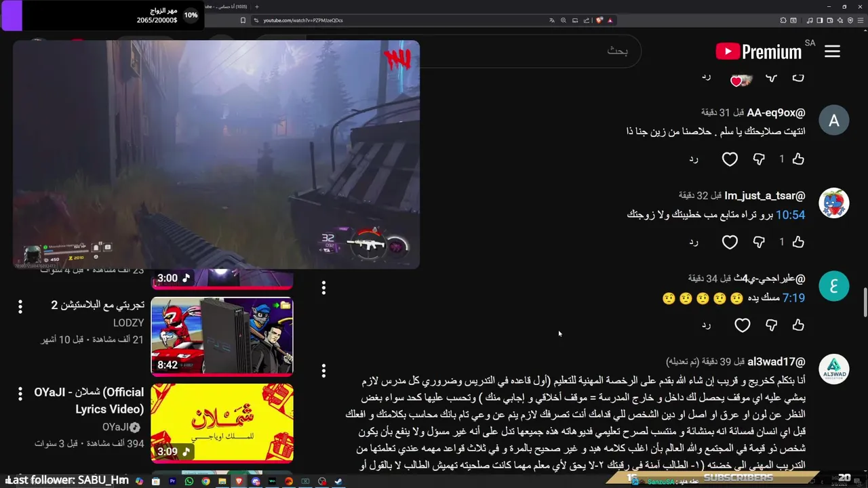Image resolution: width=868 pixels, height=488 pixels.
Task: Bookmark the page using address bar icon
Action: click(x=243, y=20)
